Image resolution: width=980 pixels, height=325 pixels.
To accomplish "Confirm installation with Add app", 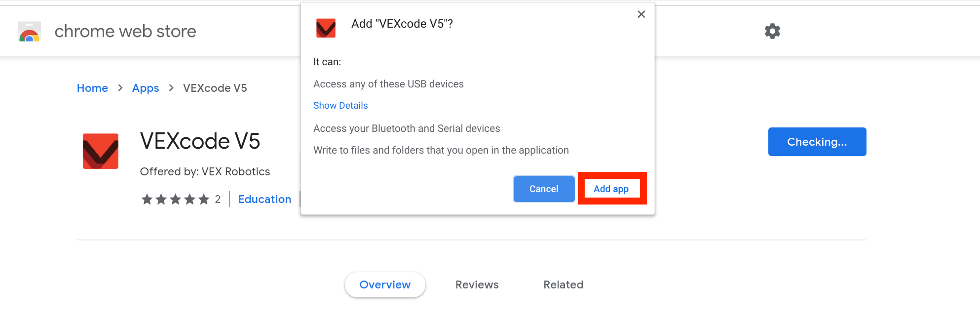I will [x=612, y=189].
